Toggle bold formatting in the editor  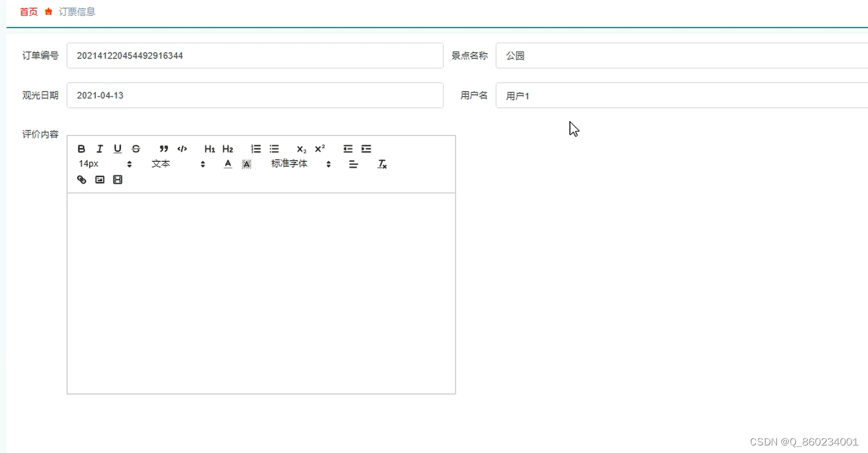click(x=82, y=149)
